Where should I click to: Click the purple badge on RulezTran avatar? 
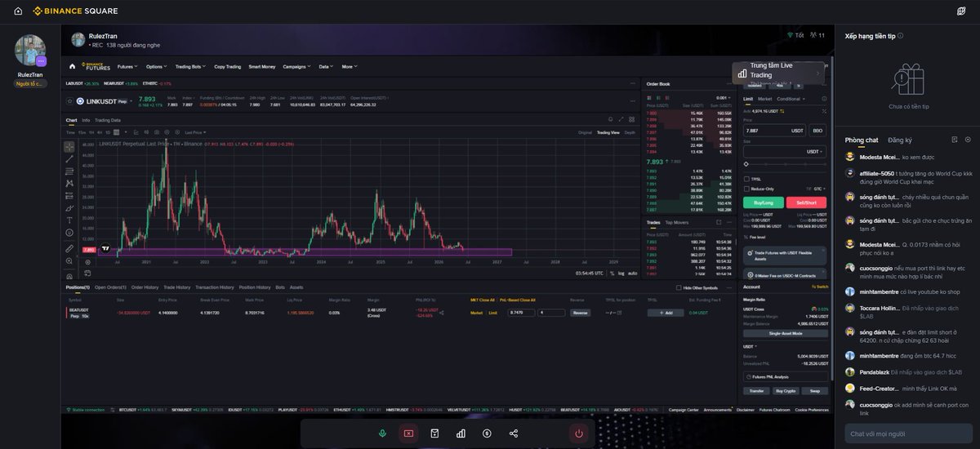coord(41,61)
